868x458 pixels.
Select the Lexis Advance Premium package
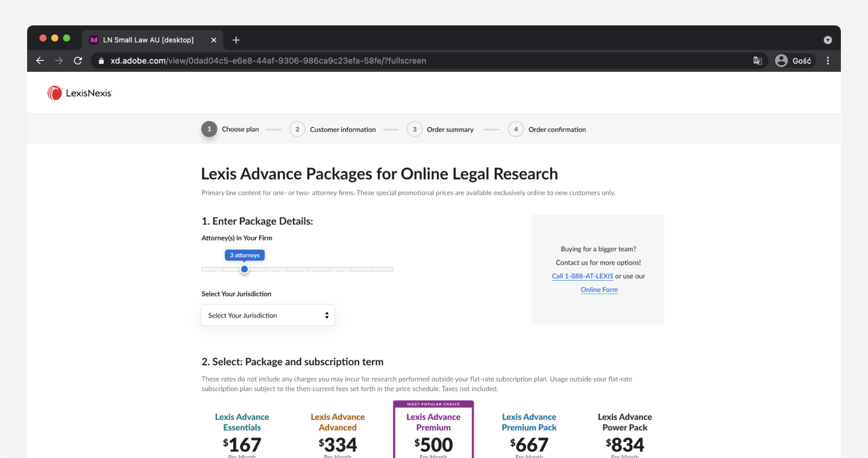click(433, 431)
